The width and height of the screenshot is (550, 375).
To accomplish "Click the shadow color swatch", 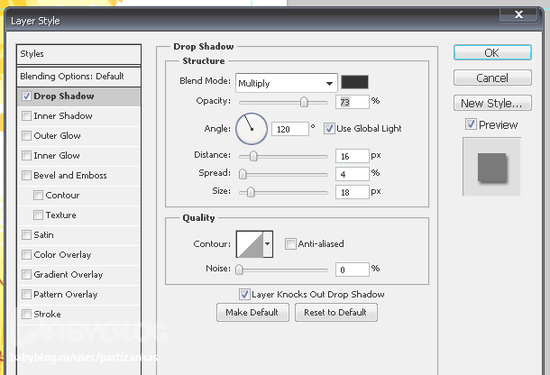I will tap(355, 82).
